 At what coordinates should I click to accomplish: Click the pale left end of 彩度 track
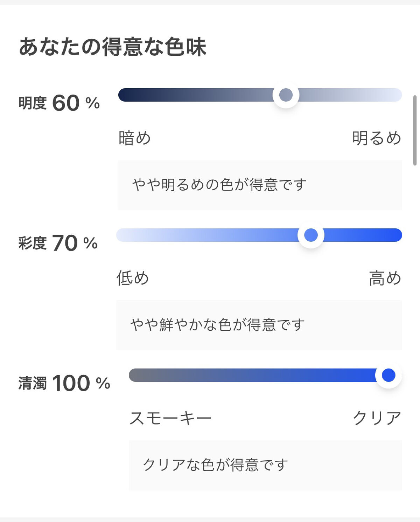pos(125,235)
